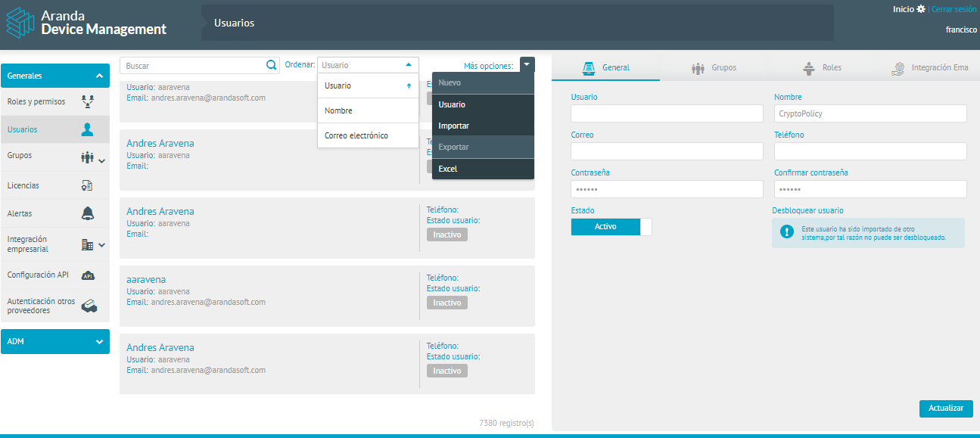The height and width of the screenshot is (438, 980).
Task: Collapse the Generales section
Action: (98, 76)
